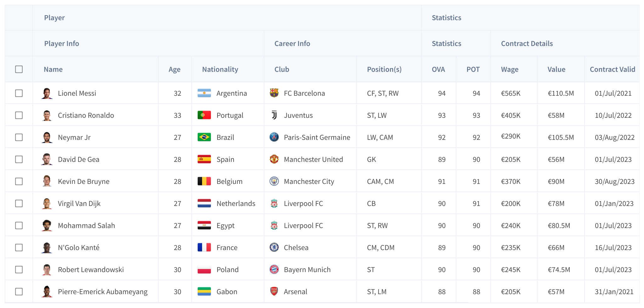
Task: Click the Paris-Saint Germaine club badge
Action: (x=274, y=137)
